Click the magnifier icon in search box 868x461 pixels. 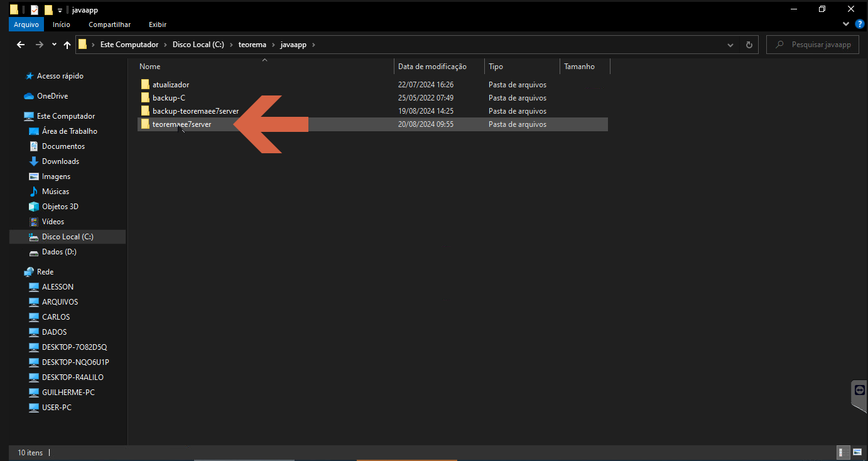tap(779, 45)
